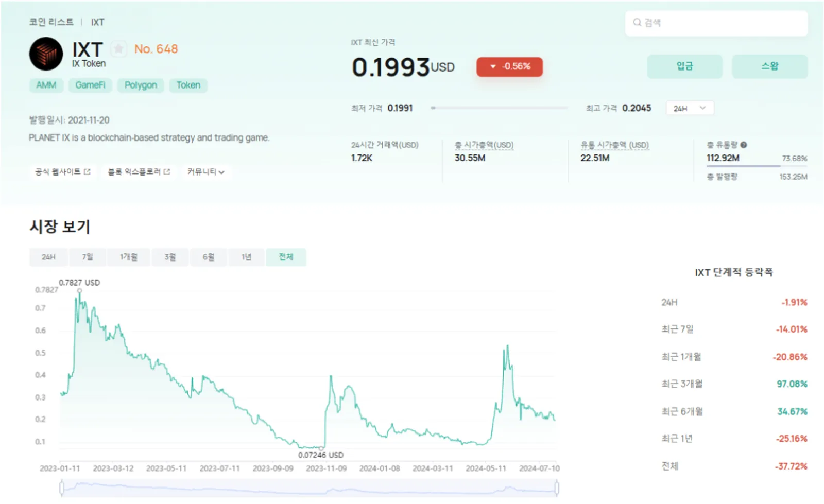The height and width of the screenshot is (504, 824).
Task: Click the IXT breadcrumb item
Action: point(97,22)
